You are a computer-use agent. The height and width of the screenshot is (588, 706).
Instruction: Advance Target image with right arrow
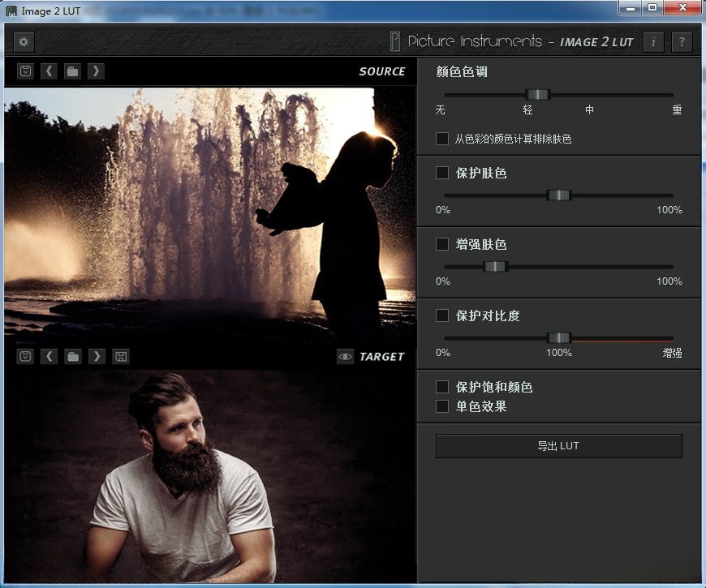[96, 356]
